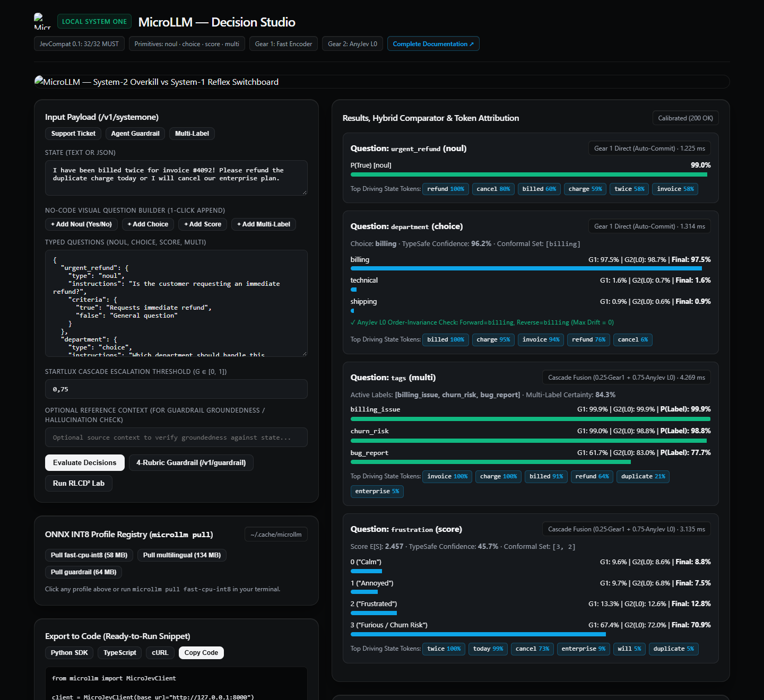Click the Cascade Fusion 3.135 ms badge
The image size is (764, 700).
627,529
